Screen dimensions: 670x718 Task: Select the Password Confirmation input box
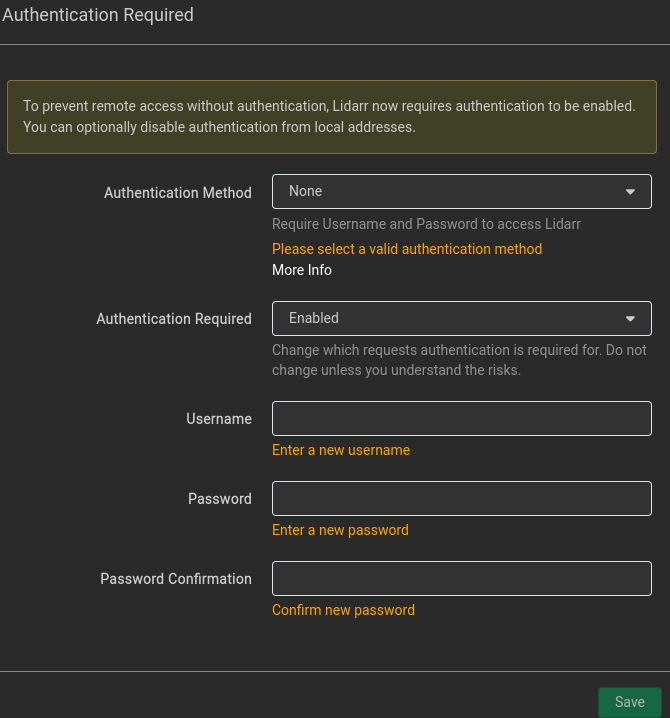(461, 578)
